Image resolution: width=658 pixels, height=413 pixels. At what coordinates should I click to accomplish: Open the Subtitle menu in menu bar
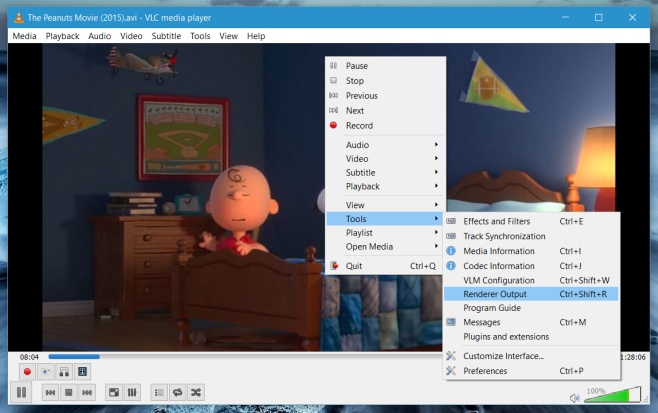[x=166, y=36]
